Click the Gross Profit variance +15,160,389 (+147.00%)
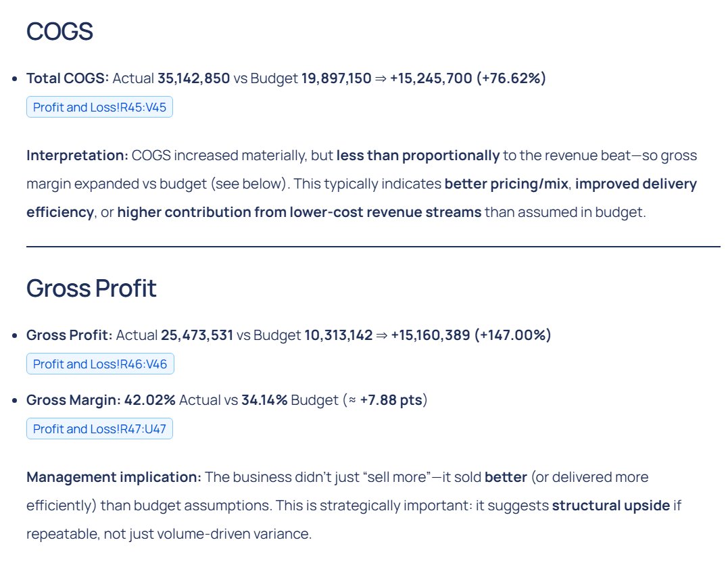 tap(470, 335)
